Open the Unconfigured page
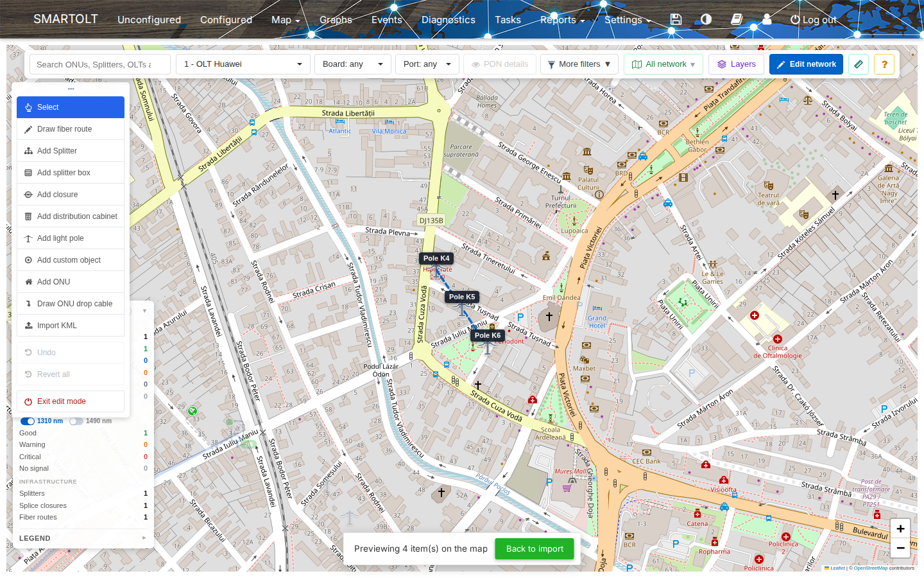The height and width of the screenshot is (578, 924). [x=149, y=20]
